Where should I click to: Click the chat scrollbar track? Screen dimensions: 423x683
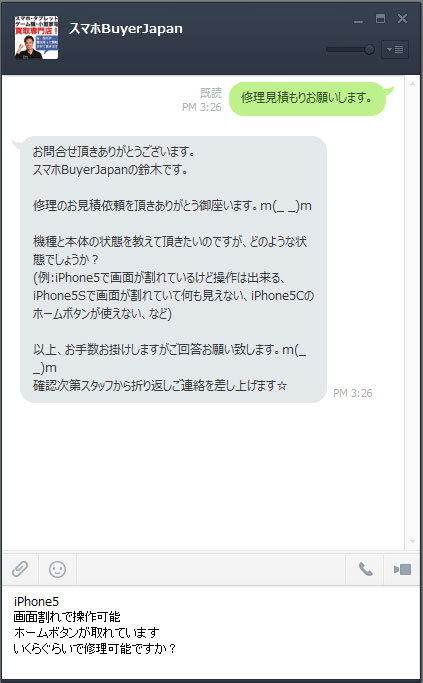(412, 312)
